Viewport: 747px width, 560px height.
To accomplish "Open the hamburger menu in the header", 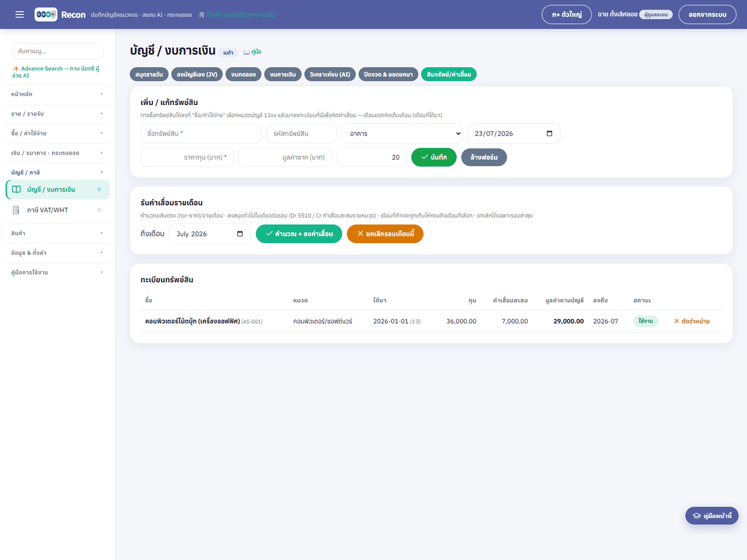I will click(20, 14).
